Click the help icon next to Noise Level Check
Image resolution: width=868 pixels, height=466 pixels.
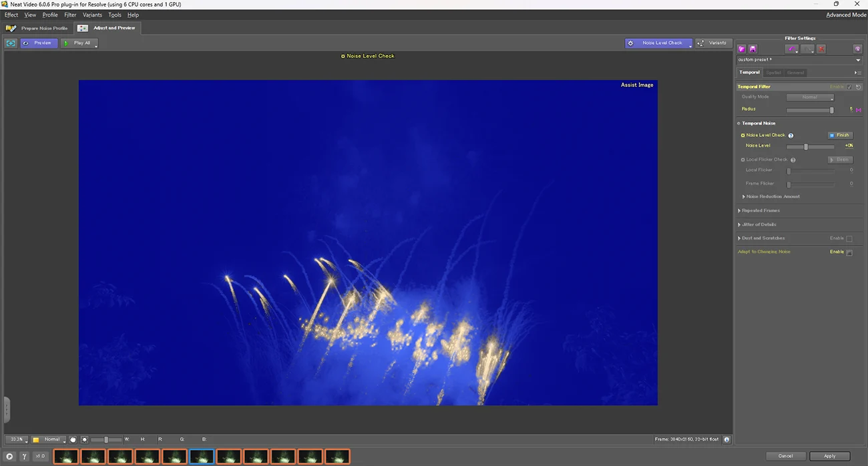tap(791, 136)
